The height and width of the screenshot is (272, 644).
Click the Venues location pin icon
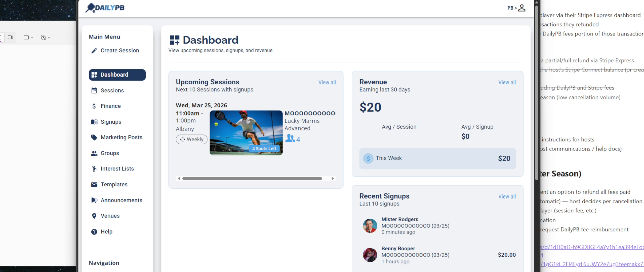94,216
